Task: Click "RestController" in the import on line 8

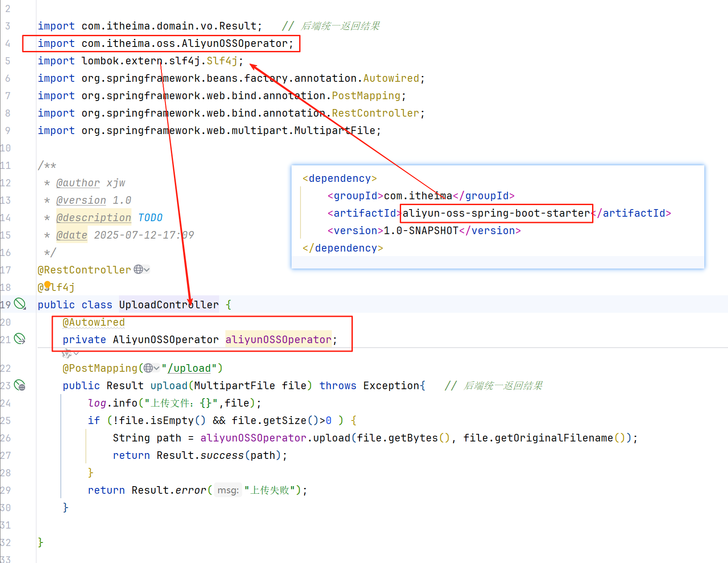Action: click(375, 113)
